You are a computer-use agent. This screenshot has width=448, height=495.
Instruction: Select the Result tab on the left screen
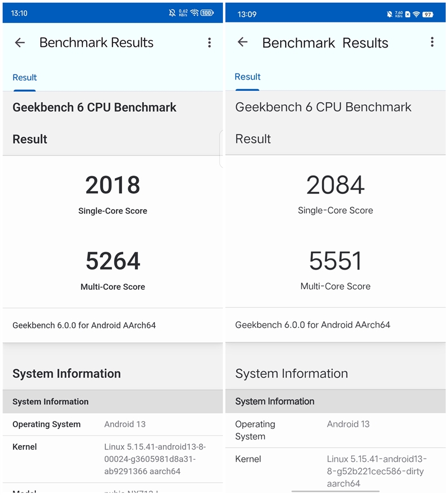[25, 78]
